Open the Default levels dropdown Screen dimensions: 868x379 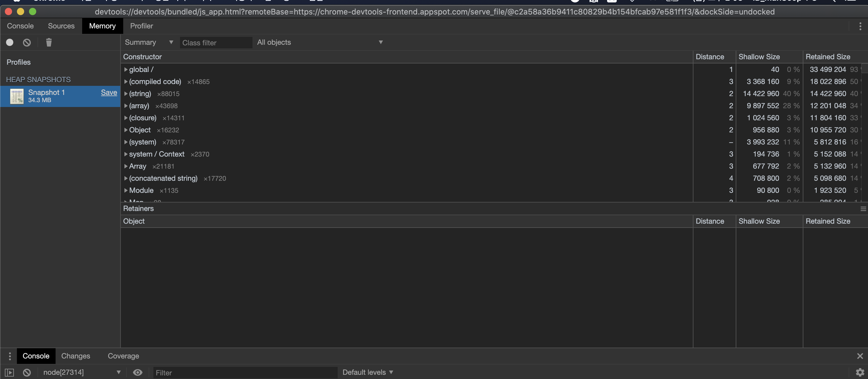click(x=368, y=372)
